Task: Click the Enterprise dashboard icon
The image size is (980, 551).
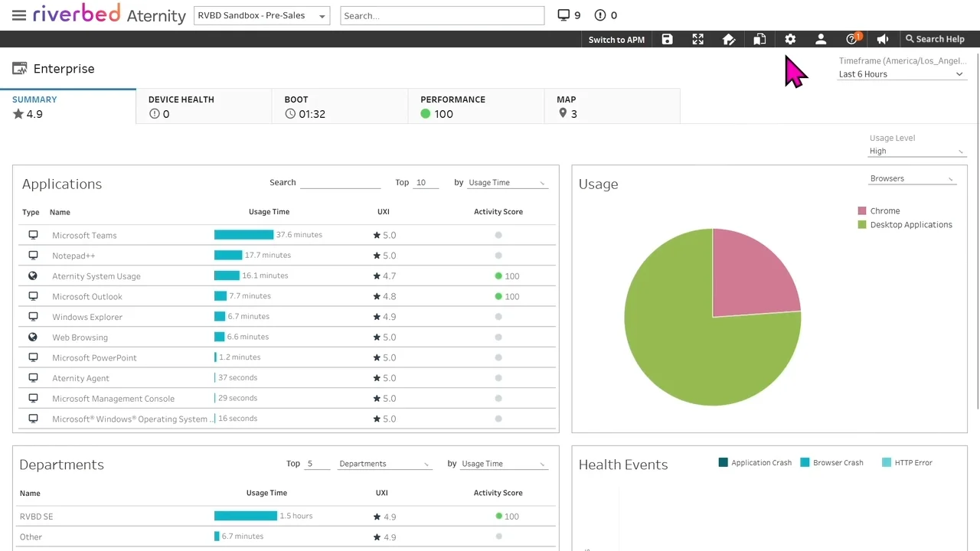Action: point(20,68)
